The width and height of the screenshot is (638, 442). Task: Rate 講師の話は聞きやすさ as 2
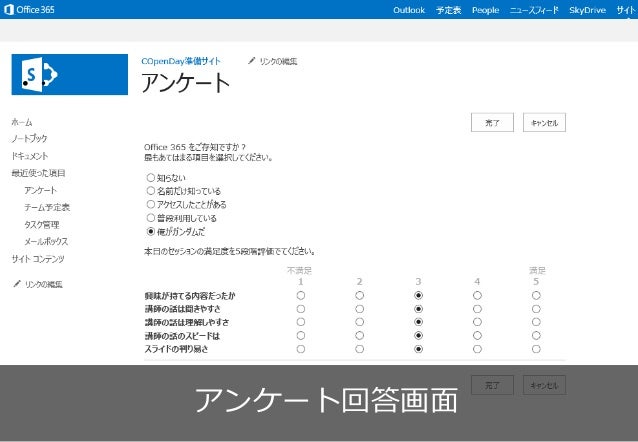(x=359, y=309)
